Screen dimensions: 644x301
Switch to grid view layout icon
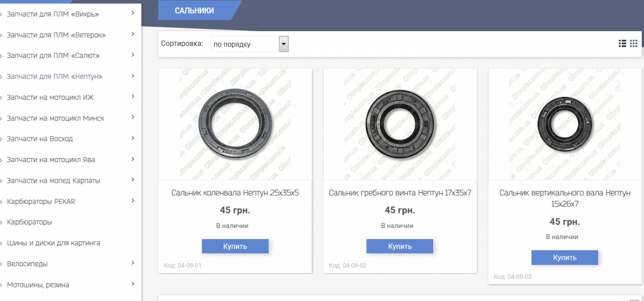634,44
